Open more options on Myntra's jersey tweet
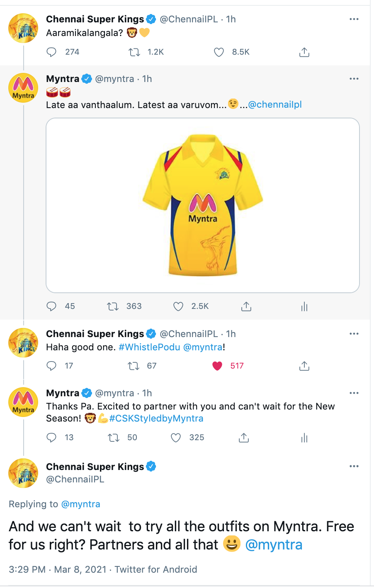This screenshot has width=374, height=588. coord(354,79)
